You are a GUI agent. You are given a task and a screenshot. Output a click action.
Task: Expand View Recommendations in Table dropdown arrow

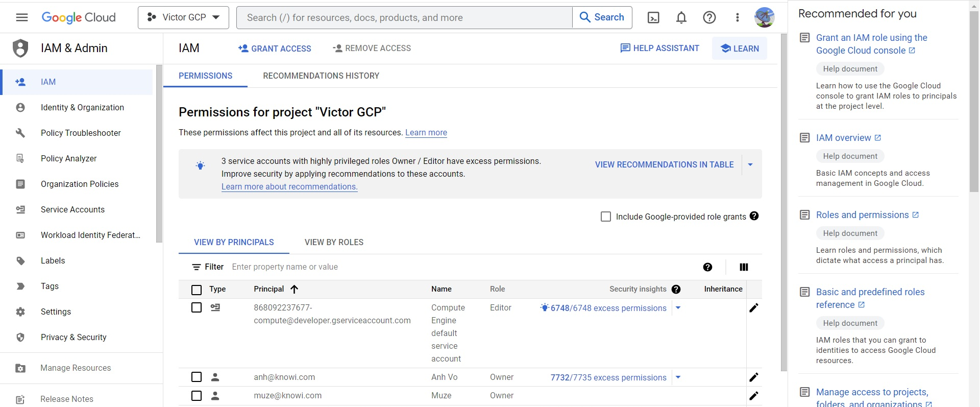click(750, 164)
